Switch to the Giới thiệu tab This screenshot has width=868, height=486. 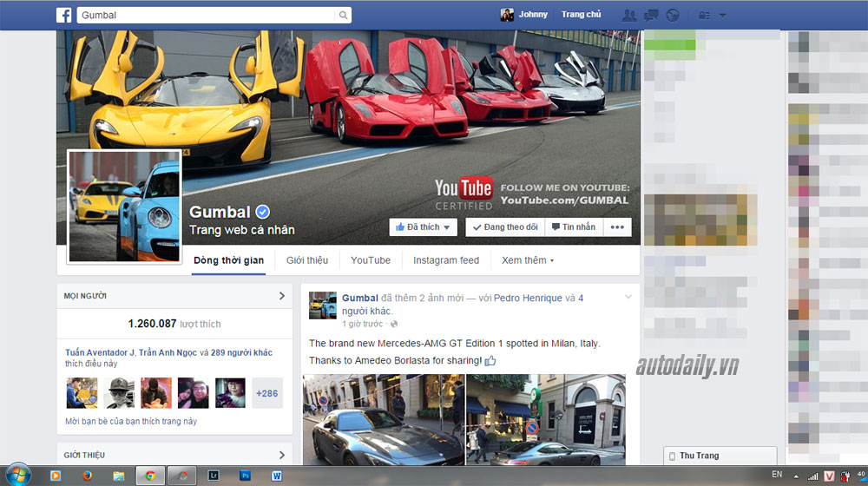click(x=307, y=260)
